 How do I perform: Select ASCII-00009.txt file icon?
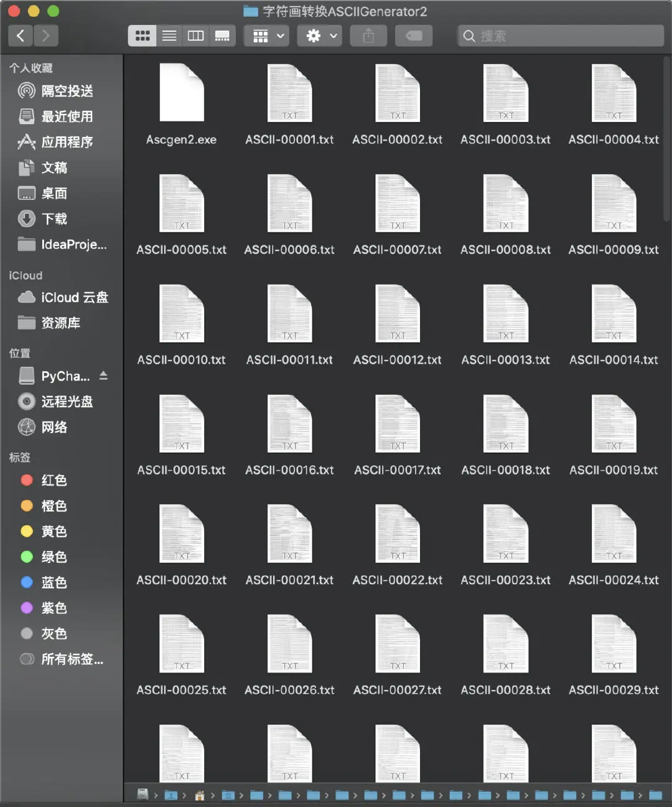pos(614,203)
